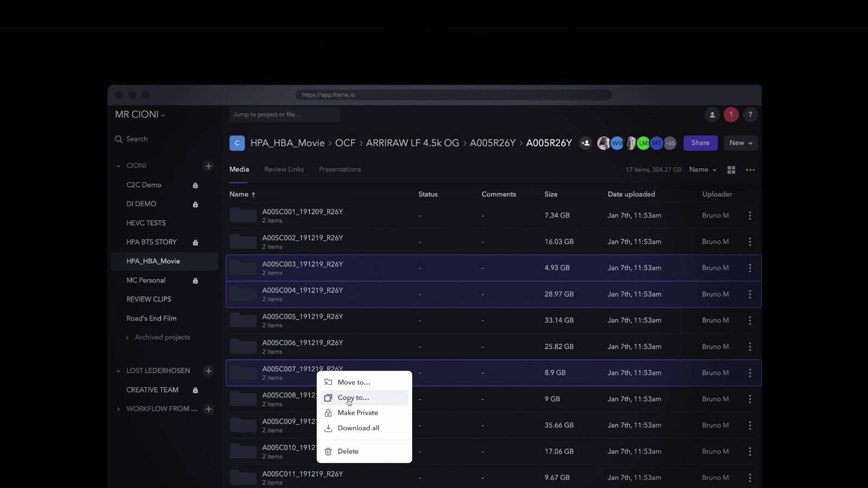Click the Size column header

[x=551, y=194]
